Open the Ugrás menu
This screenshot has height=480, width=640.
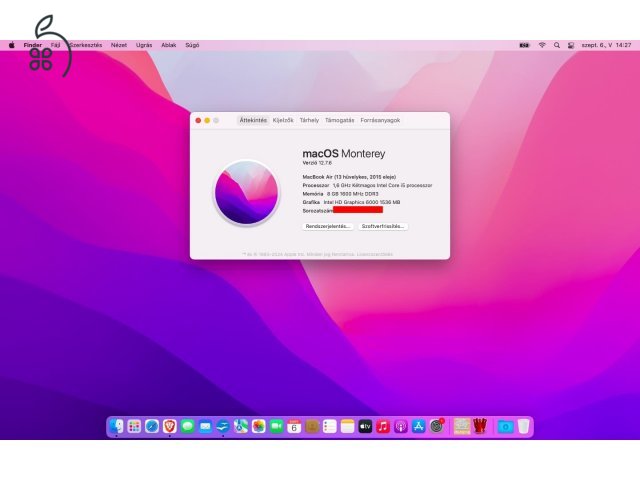tap(144, 45)
